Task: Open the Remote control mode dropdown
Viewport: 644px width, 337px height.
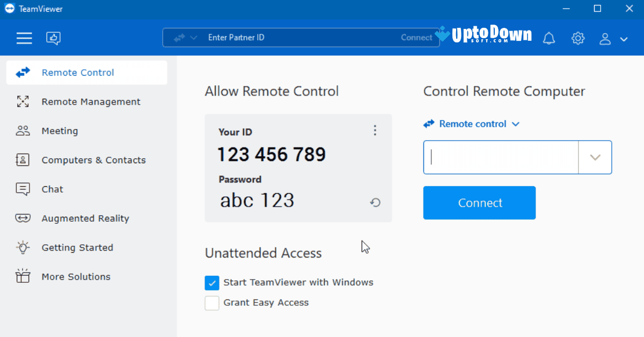Action: point(515,124)
